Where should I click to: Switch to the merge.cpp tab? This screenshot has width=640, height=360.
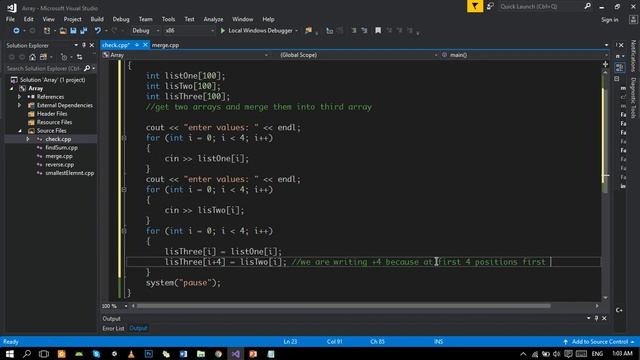click(165, 45)
